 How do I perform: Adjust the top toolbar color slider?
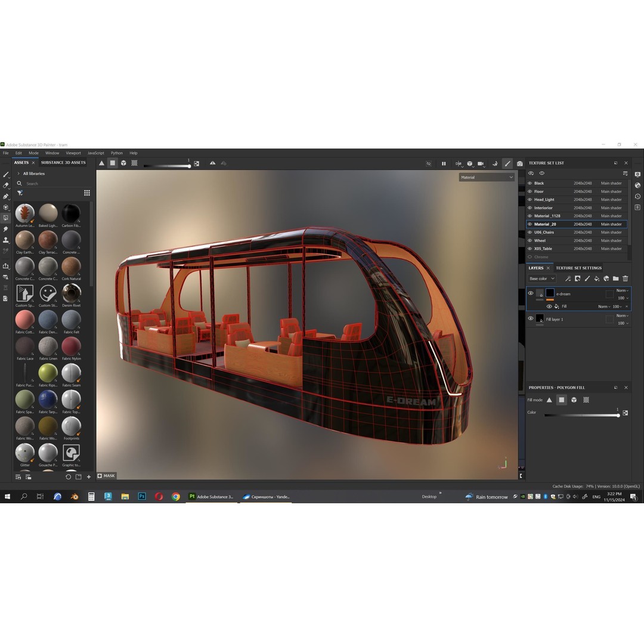point(166,166)
